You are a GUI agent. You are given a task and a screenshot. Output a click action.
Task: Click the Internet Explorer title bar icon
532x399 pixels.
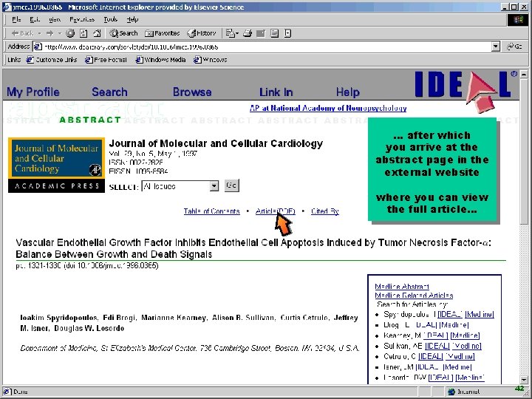tap(7, 7)
